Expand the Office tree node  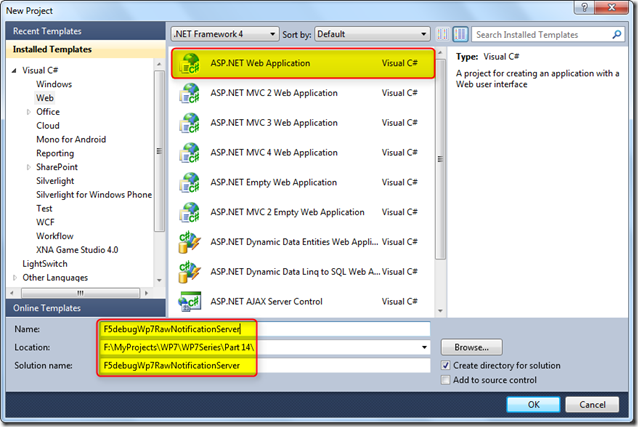(28, 112)
